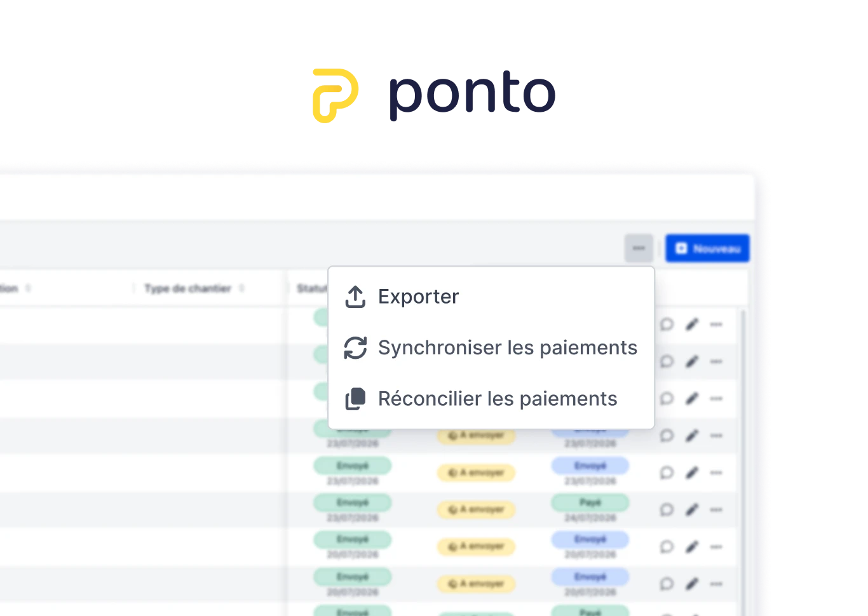The width and height of the screenshot is (868, 616).
Task: Click the upload arrow icon beside Exporter
Action: pyautogui.click(x=355, y=297)
